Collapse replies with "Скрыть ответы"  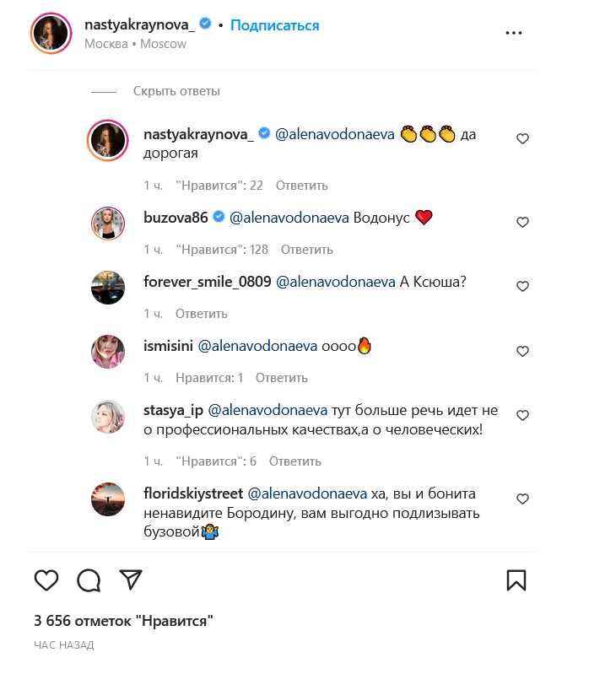pos(176,91)
